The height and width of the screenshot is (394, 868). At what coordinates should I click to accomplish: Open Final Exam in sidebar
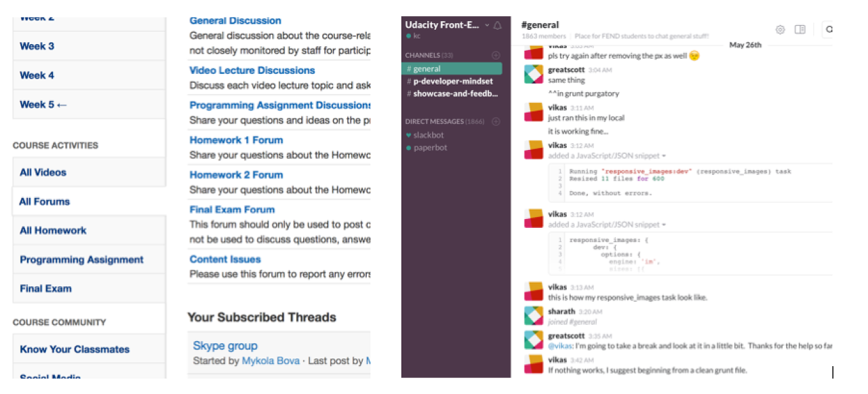pos(89,288)
